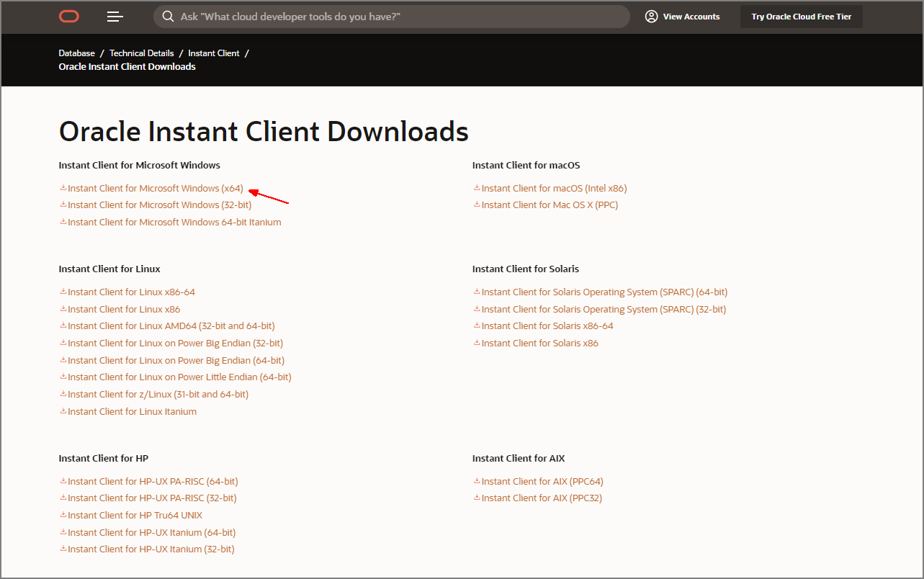Click Try Oracle Cloud Free Tier button
The image size is (924, 579).
pos(802,17)
